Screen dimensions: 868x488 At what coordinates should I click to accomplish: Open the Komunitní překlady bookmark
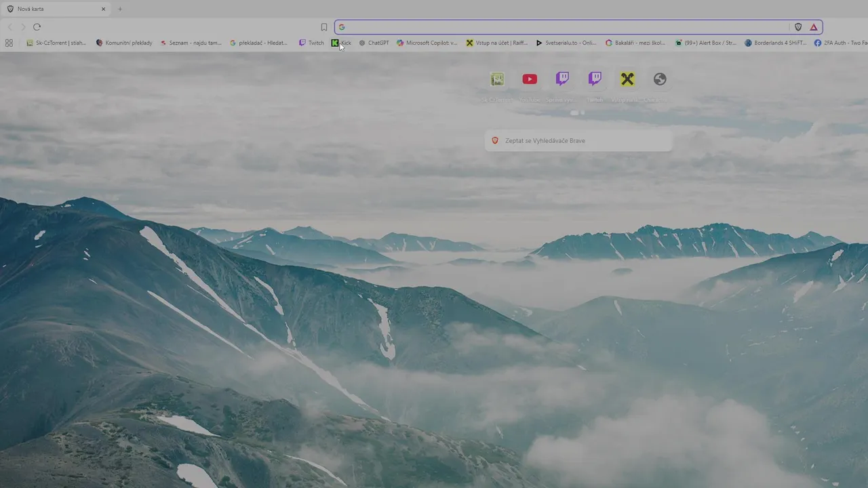click(124, 43)
